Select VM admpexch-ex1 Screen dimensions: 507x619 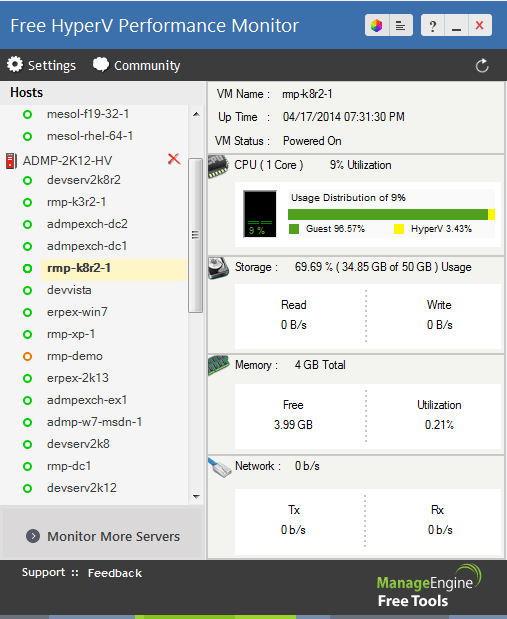(87, 400)
